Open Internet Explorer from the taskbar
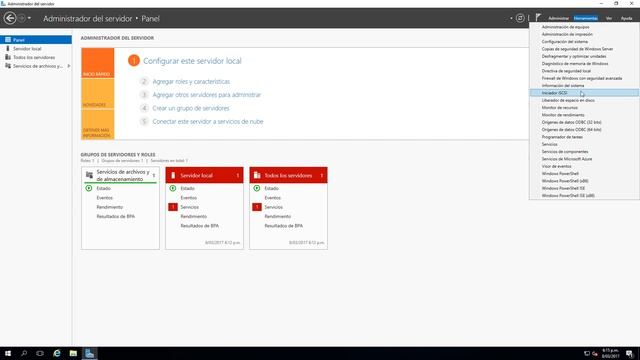640x360 pixels. 57,353
